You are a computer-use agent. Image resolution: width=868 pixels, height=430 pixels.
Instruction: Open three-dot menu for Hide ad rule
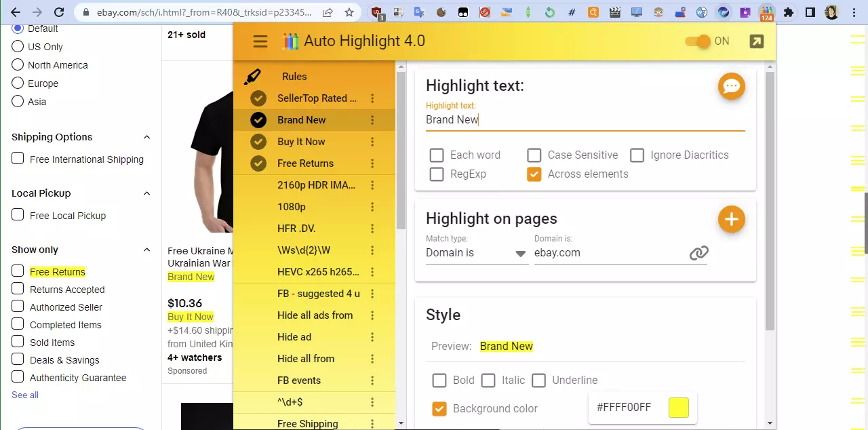[372, 337]
